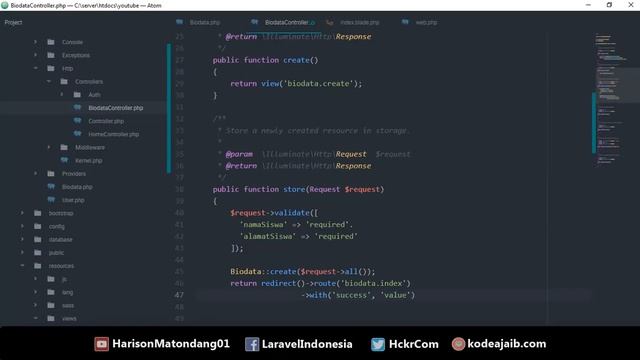Expand the Exceptions folder chevron
Image resolution: width=640 pixels, height=360 pixels.
pyautogui.click(x=36, y=55)
